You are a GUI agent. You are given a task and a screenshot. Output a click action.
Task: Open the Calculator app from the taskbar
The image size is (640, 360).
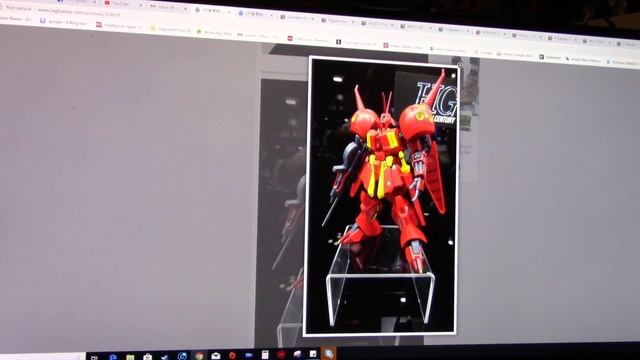pos(265,355)
